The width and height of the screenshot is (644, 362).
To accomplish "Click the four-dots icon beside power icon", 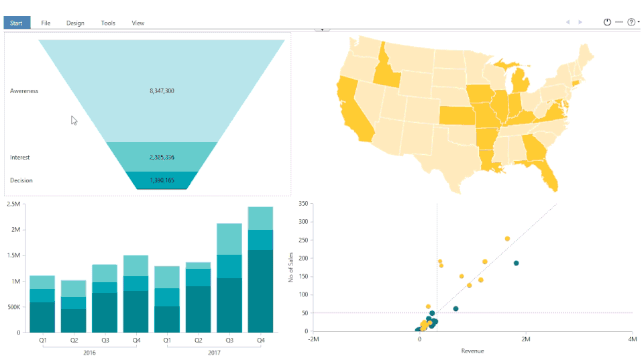I will (x=619, y=22).
